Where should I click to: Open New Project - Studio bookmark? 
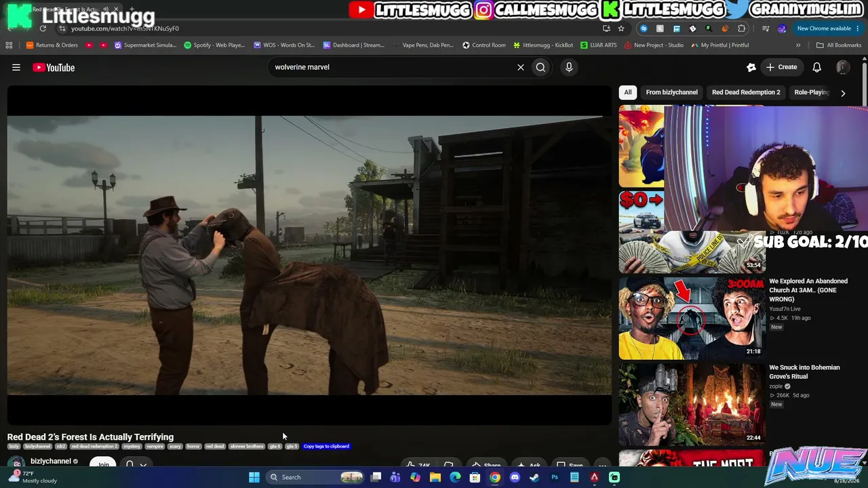[654, 45]
